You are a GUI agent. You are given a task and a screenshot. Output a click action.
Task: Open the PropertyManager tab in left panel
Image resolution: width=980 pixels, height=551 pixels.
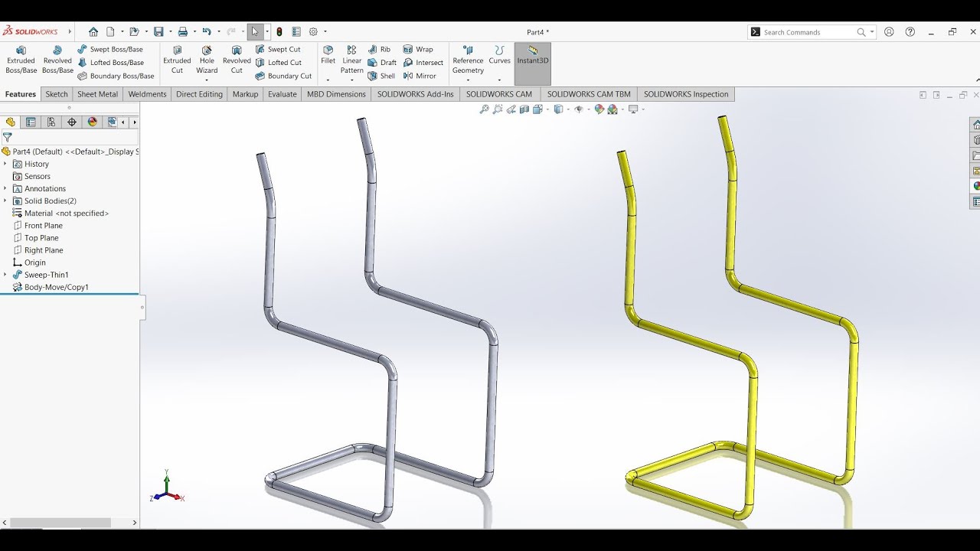click(31, 122)
